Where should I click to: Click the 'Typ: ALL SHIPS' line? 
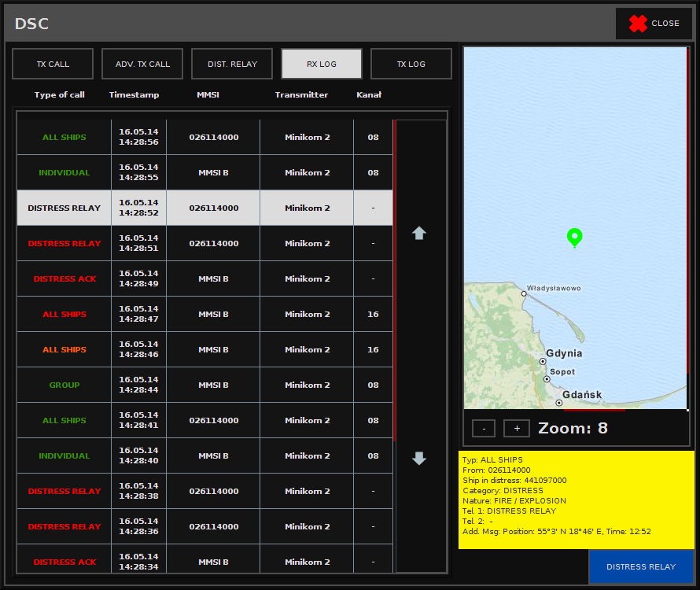tap(492, 459)
